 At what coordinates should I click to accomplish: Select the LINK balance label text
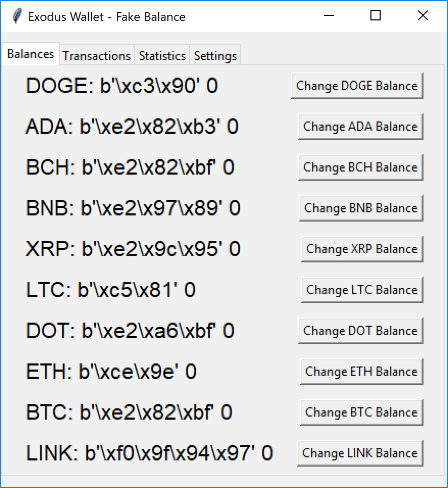pos(150,453)
